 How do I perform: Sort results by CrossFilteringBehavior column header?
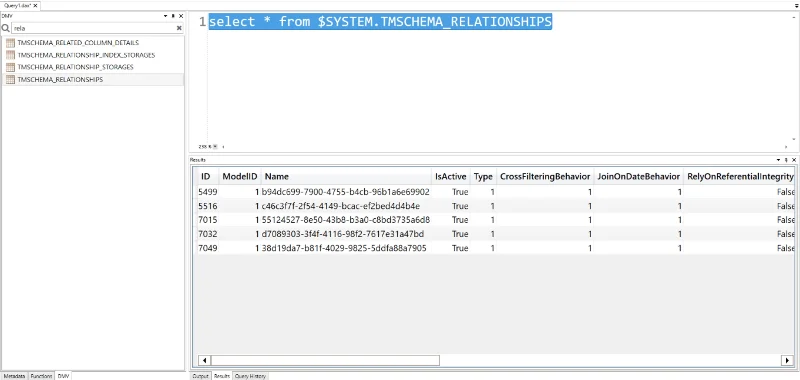point(545,176)
